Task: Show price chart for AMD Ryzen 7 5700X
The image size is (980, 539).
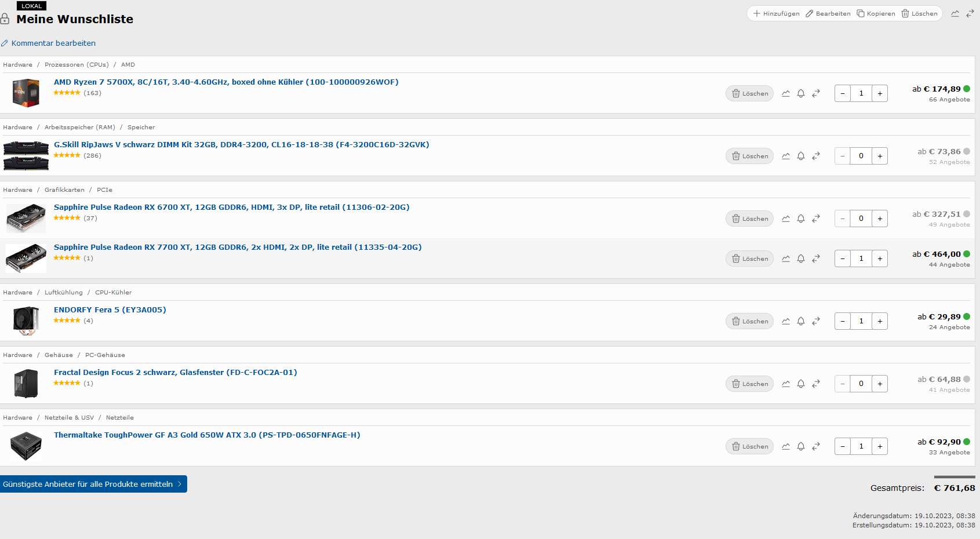Action: [x=786, y=93]
